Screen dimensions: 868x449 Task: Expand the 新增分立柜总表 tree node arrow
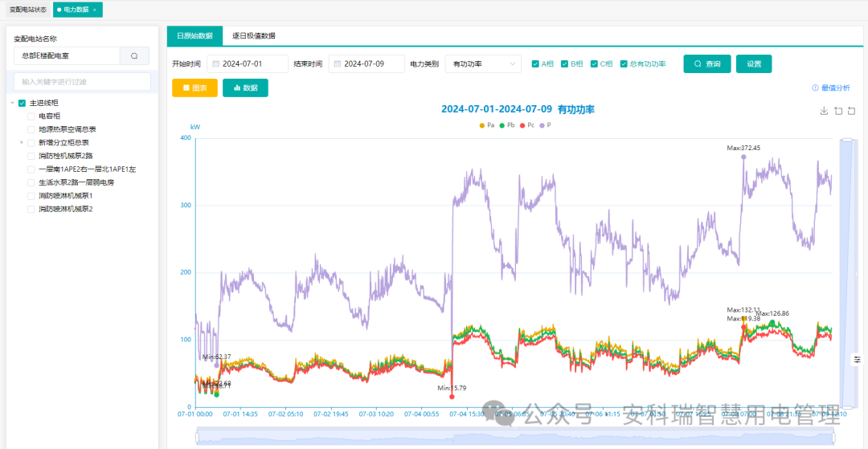[22, 143]
